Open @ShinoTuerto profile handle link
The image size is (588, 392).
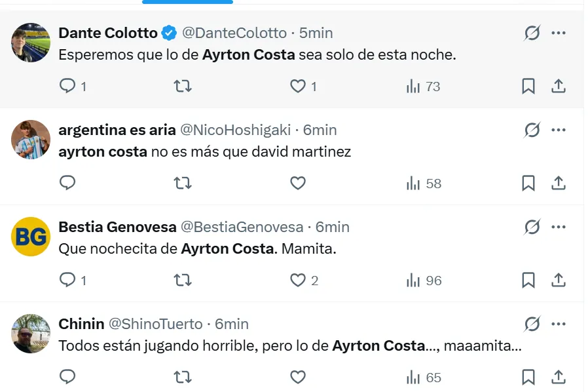pyautogui.click(x=155, y=324)
